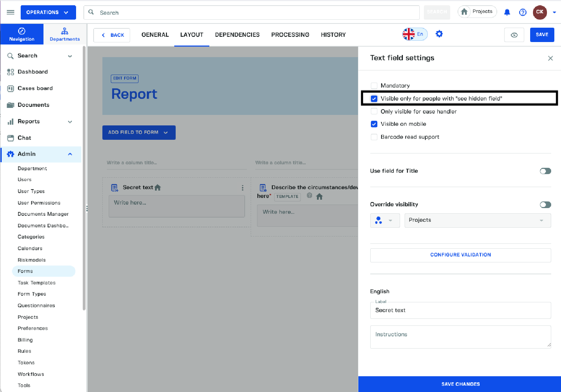Switch to the Dependencies tab
The height and width of the screenshot is (392, 561).
click(237, 35)
